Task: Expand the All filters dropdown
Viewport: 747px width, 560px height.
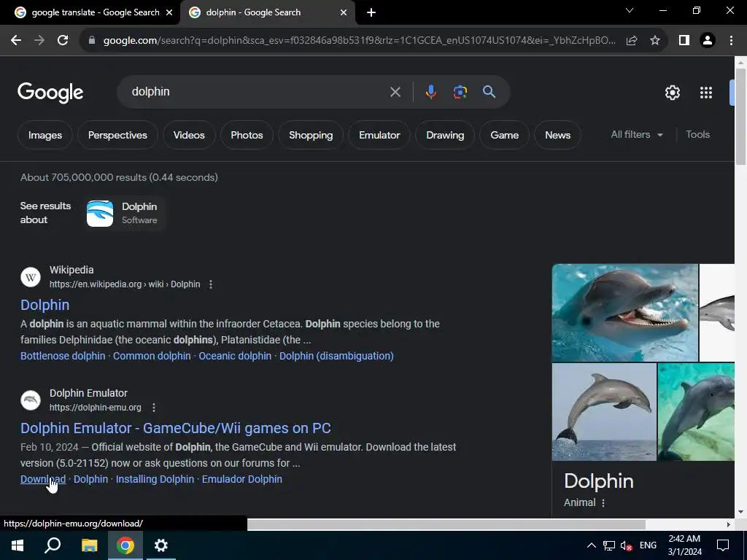Action: (x=636, y=135)
